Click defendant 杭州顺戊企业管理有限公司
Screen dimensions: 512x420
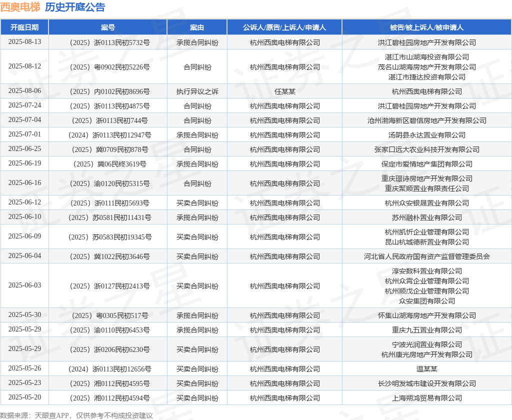(427, 291)
